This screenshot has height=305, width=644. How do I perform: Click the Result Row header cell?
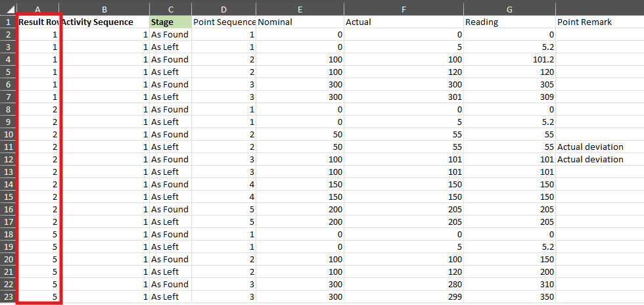39,22
